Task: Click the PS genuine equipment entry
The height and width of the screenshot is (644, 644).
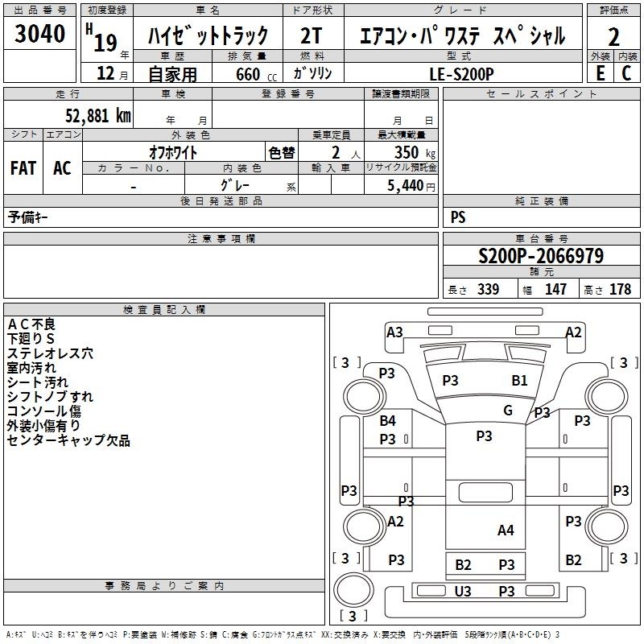Action: point(458,217)
